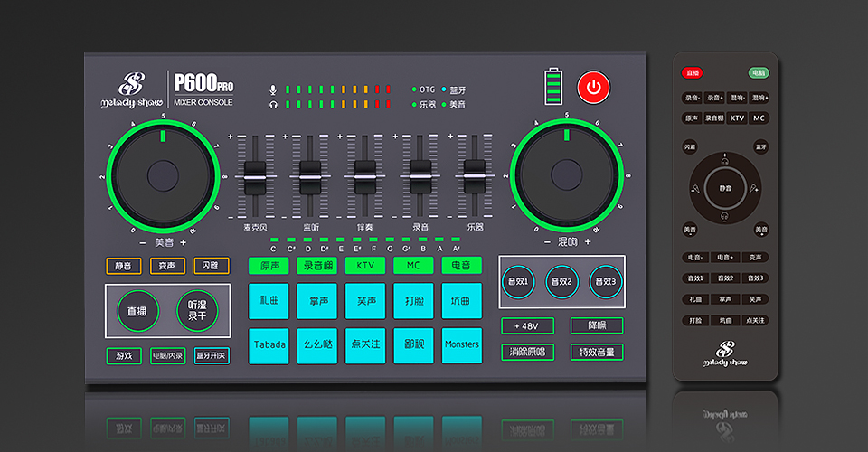Tap the microphone level meter icon

point(273,89)
